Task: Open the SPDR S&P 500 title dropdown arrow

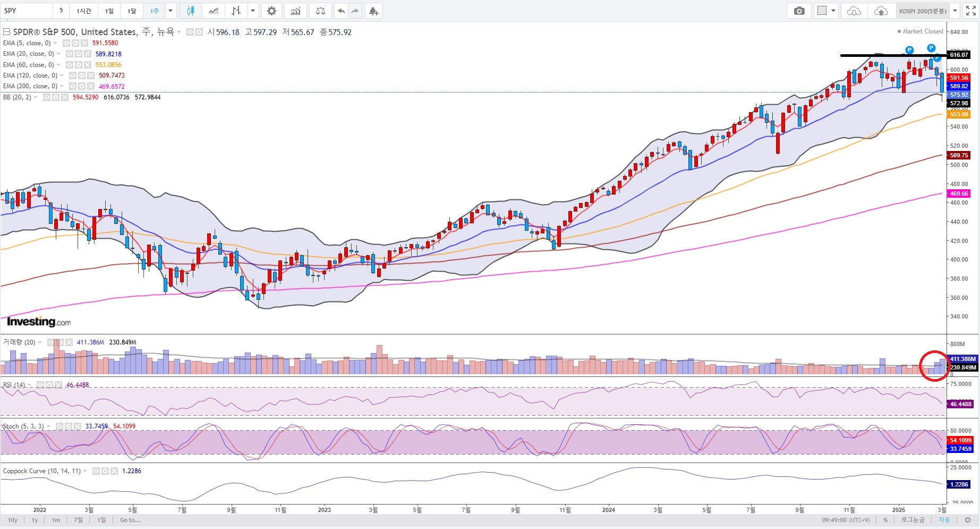Action: [x=179, y=32]
